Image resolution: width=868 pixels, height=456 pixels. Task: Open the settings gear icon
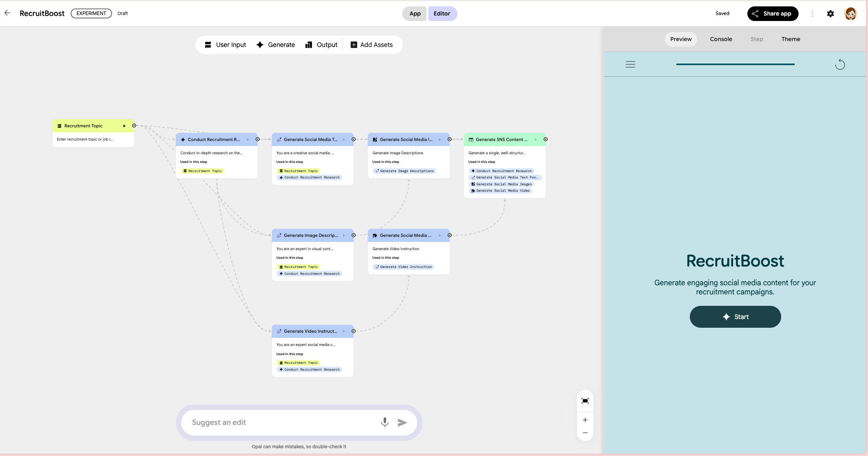point(831,14)
